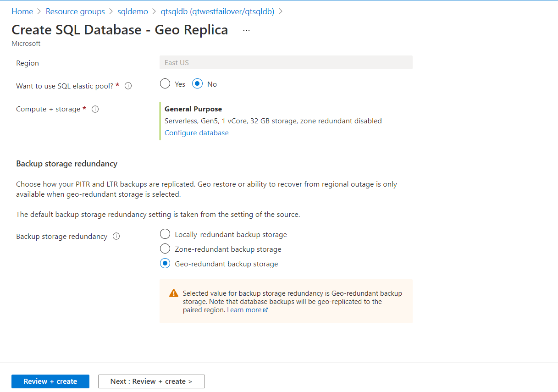
Task: Click the disabled East US region field
Action: tap(286, 63)
